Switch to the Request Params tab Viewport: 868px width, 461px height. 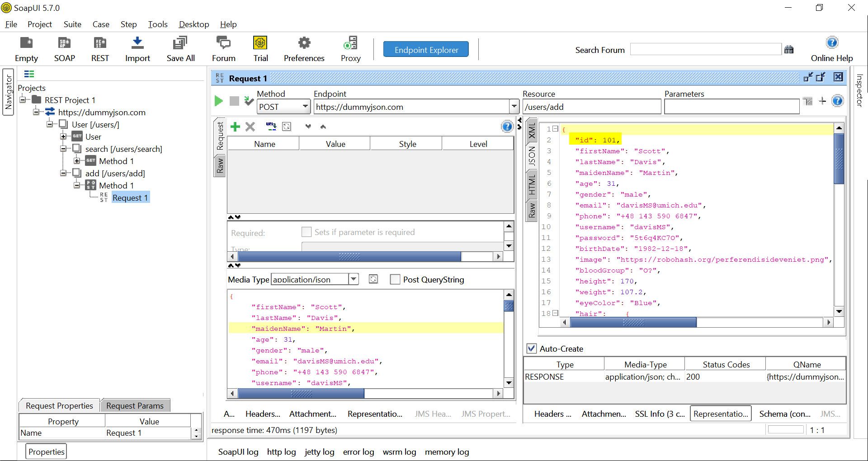135,405
